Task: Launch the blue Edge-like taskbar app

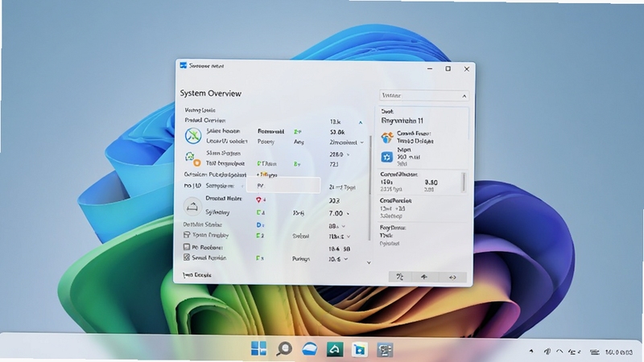Action: (x=310, y=349)
